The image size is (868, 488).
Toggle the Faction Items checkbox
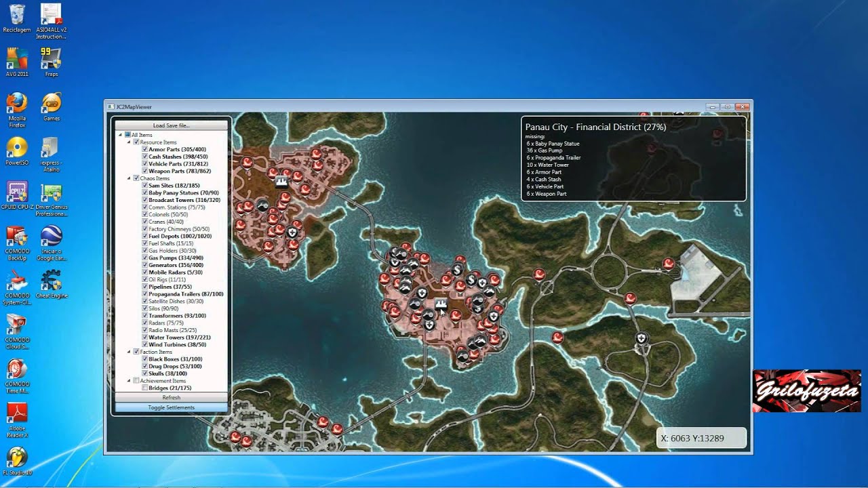136,352
